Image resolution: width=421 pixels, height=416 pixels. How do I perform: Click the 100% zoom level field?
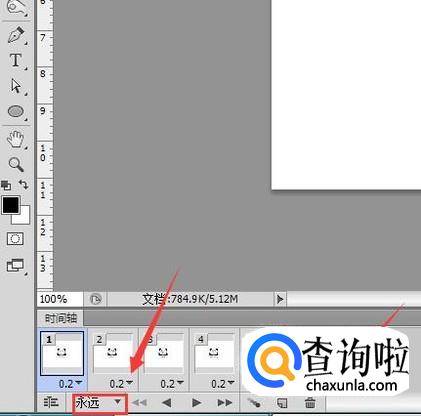tap(60, 299)
